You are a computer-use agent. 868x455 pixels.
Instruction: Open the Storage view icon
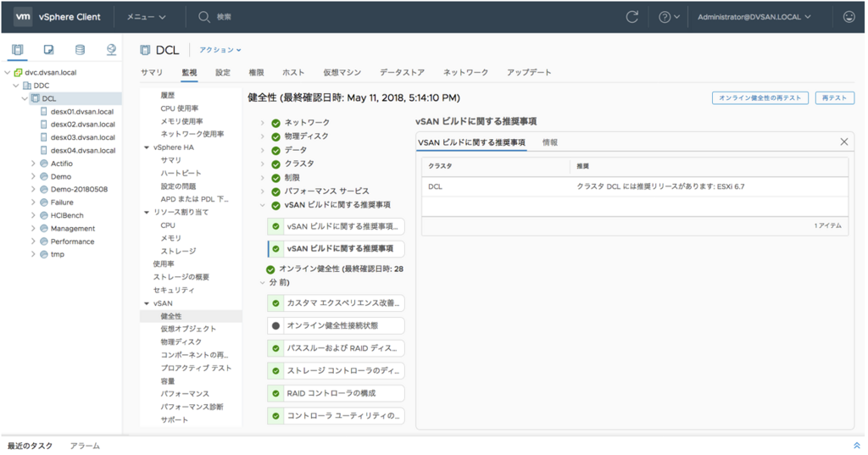tap(80, 50)
